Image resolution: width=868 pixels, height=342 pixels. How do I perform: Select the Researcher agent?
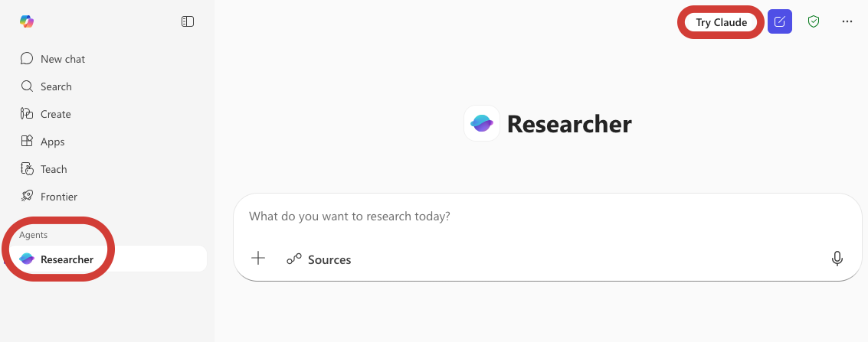pyautogui.click(x=67, y=259)
